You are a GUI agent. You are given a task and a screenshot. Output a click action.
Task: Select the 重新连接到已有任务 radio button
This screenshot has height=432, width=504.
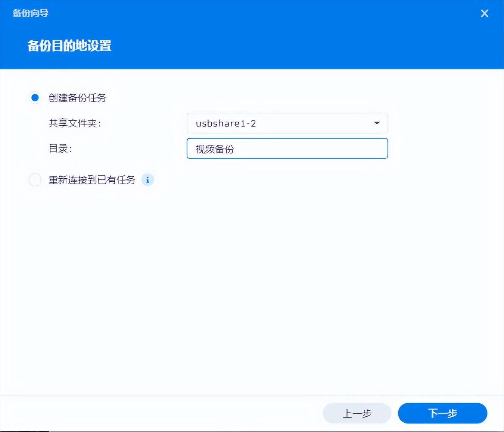pos(35,180)
